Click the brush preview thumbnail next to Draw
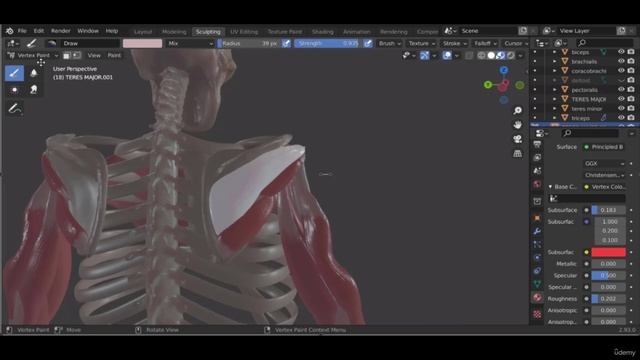Viewport: 640px width, 360px height. point(51,43)
